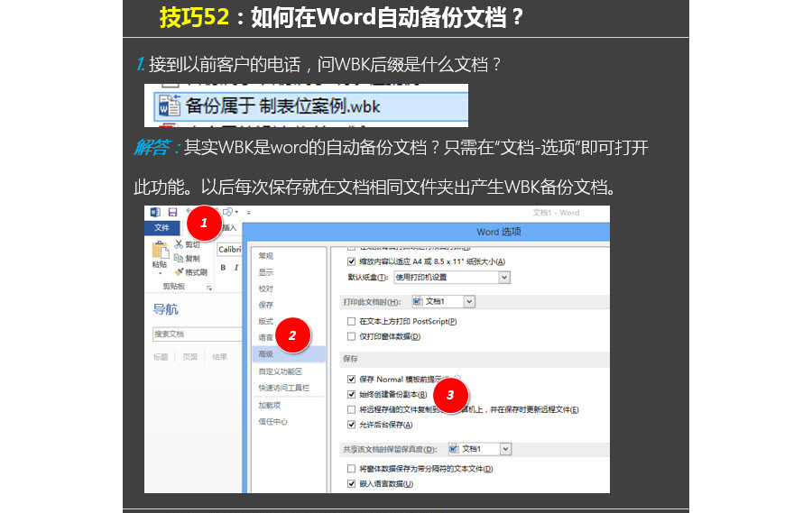Click the Word application icon in title bar
The height and width of the screenshot is (513, 812).
click(155, 212)
